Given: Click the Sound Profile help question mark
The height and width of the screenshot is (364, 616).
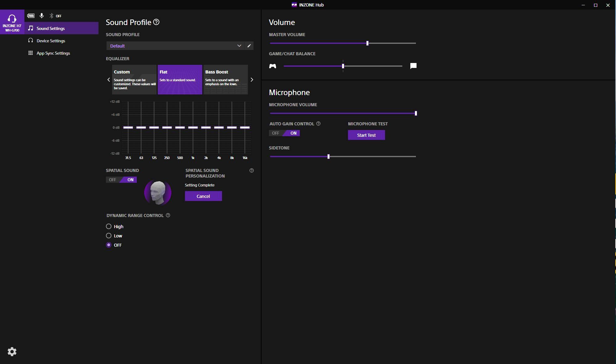Looking at the screenshot, I should [x=156, y=22].
